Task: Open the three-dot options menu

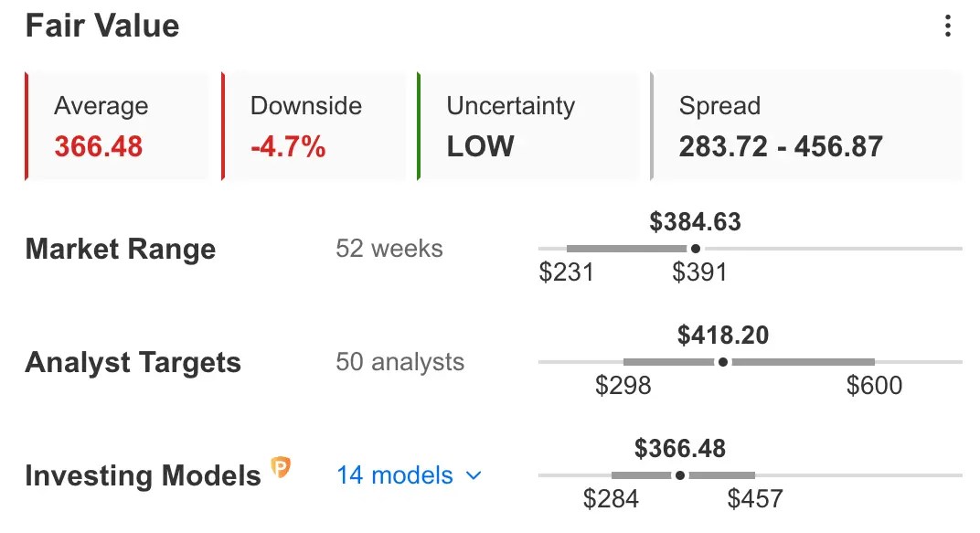Action: click(947, 26)
